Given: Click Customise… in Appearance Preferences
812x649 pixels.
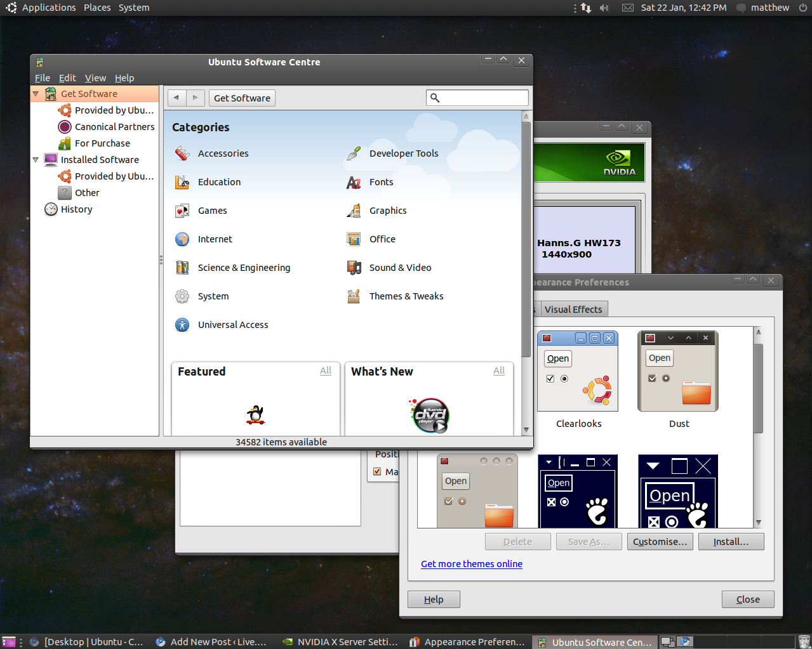Looking at the screenshot, I should click(660, 542).
